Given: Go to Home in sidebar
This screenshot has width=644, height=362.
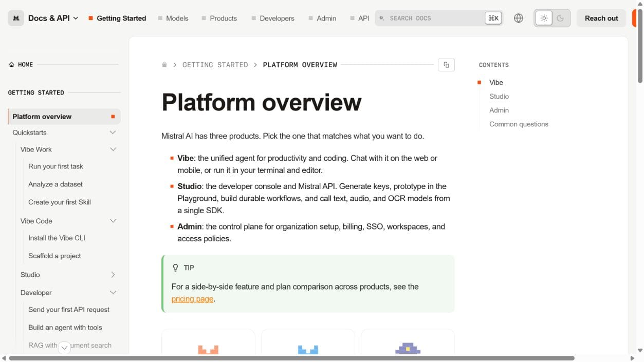Looking at the screenshot, I should (x=21, y=65).
